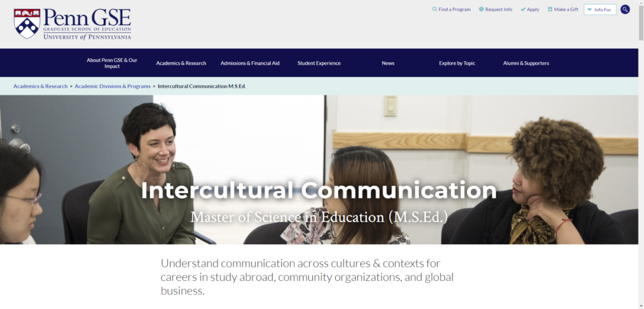
Task: Click the gift icon beside Make a Gift
Action: pos(550,9)
